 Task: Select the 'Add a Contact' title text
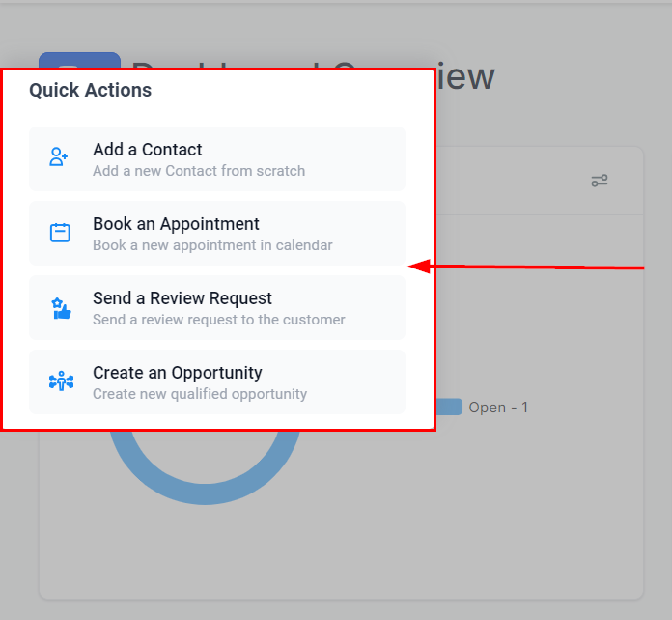click(x=147, y=150)
